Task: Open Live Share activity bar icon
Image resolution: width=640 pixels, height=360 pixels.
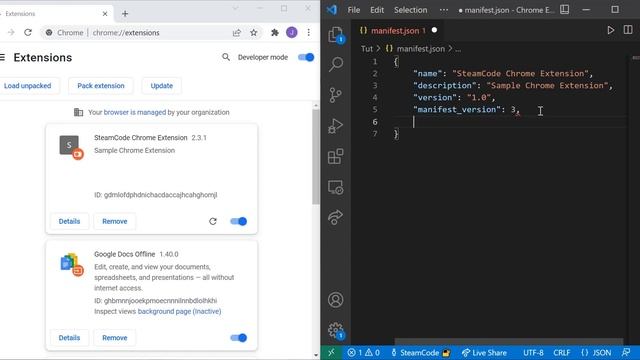Action: (x=336, y=217)
